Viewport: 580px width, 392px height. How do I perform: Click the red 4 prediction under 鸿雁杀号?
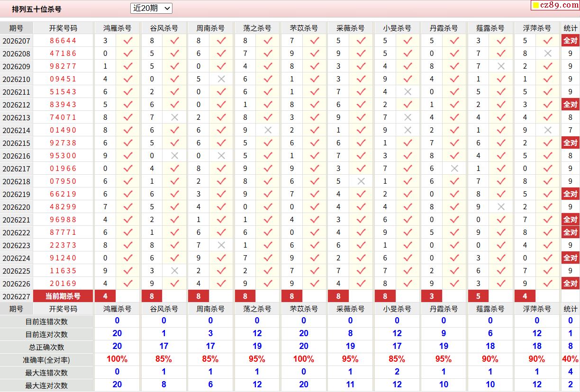pyautogui.click(x=105, y=296)
